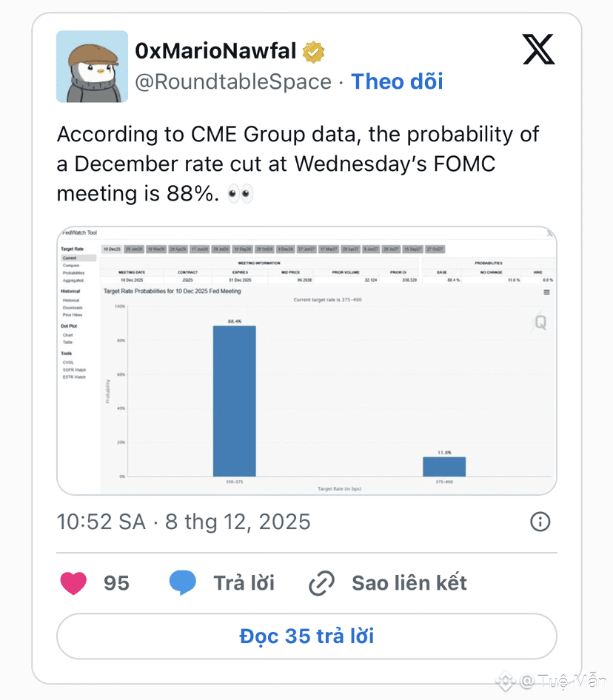Click the 88.4% blue probability bar

click(x=235, y=401)
